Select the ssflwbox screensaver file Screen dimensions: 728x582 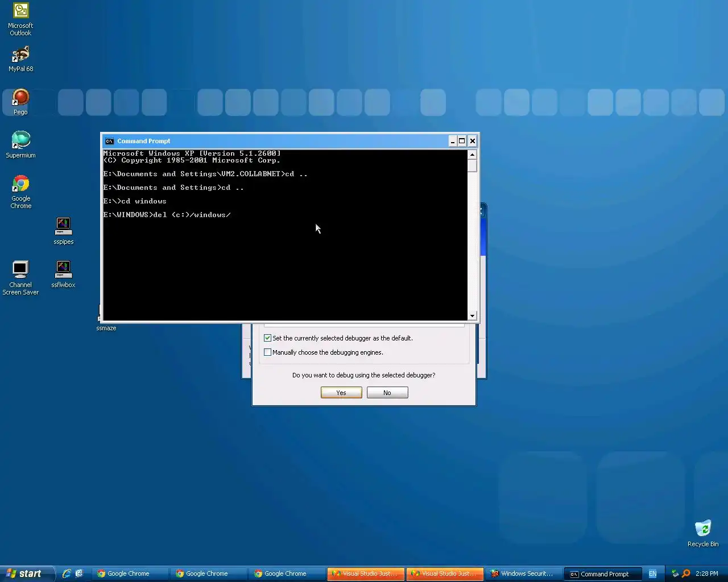[x=63, y=274]
